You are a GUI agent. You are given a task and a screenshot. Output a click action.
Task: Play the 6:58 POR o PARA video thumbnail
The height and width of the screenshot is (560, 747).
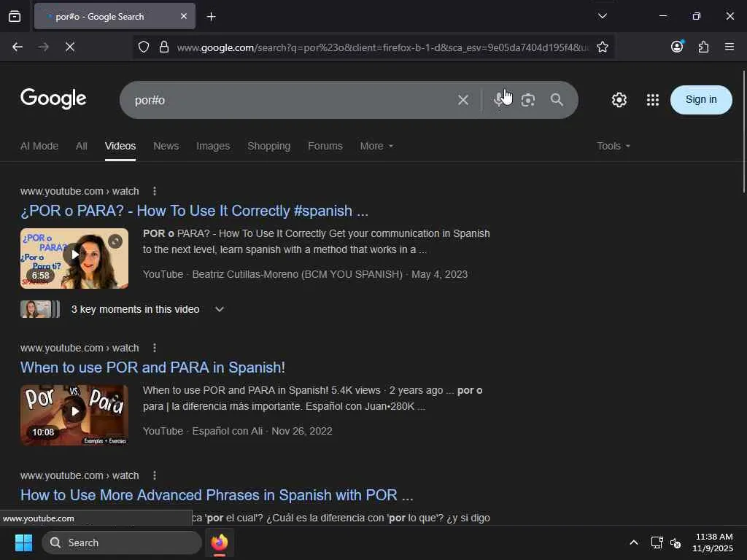(74, 258)
